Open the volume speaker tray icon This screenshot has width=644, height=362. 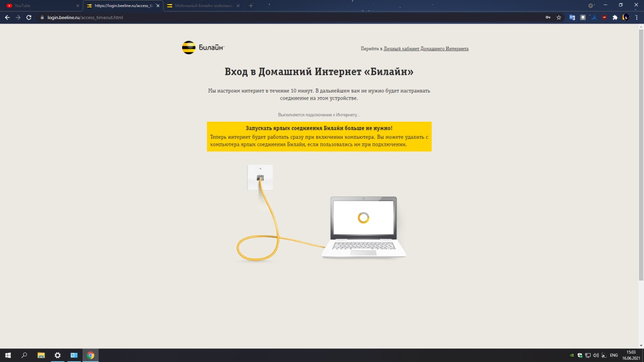pyautogui.click(x=596, y=355)
